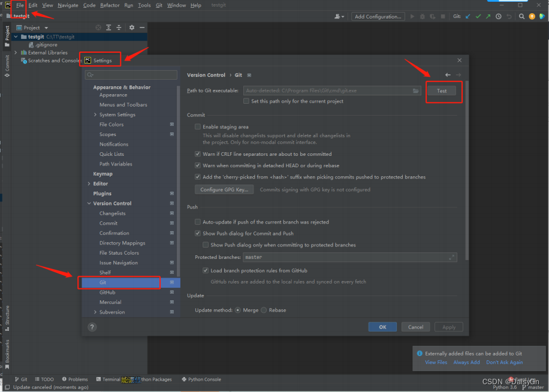This screenshot has width=549, height=392.
Task: Click Settings help question mark button
Action: (92, 327)
